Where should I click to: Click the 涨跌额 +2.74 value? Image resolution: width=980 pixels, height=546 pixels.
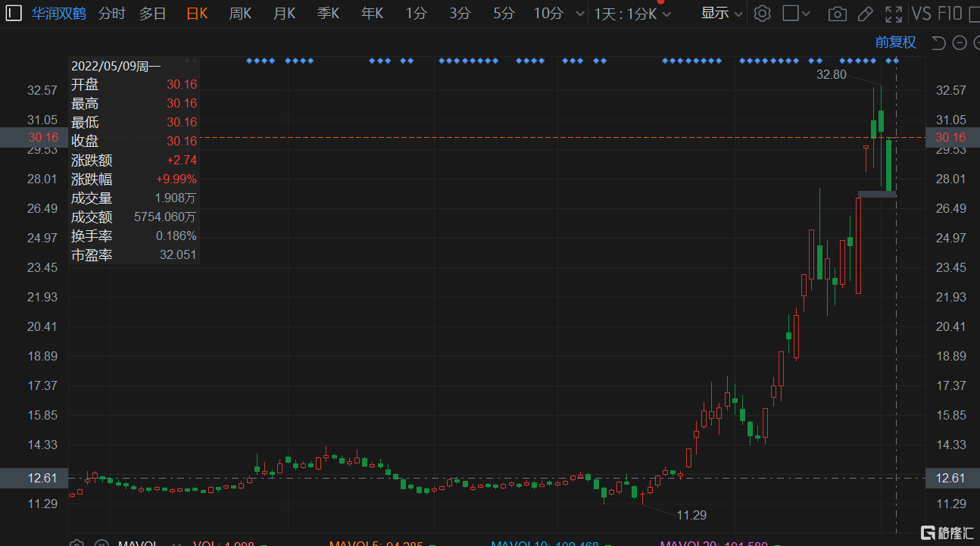tap(182, 161)
